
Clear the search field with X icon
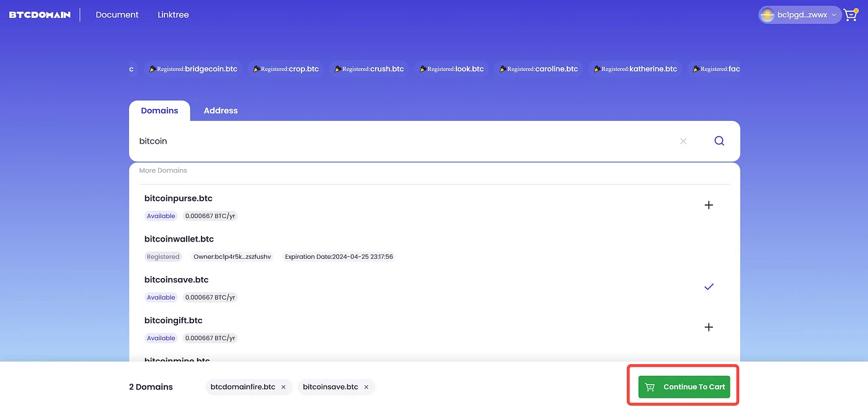(683, 141)
